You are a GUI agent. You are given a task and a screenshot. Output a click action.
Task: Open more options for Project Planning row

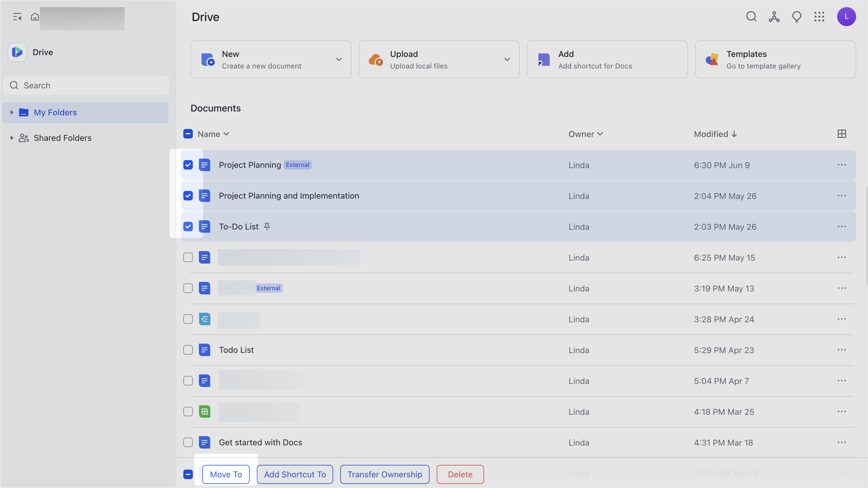point(842,165)
